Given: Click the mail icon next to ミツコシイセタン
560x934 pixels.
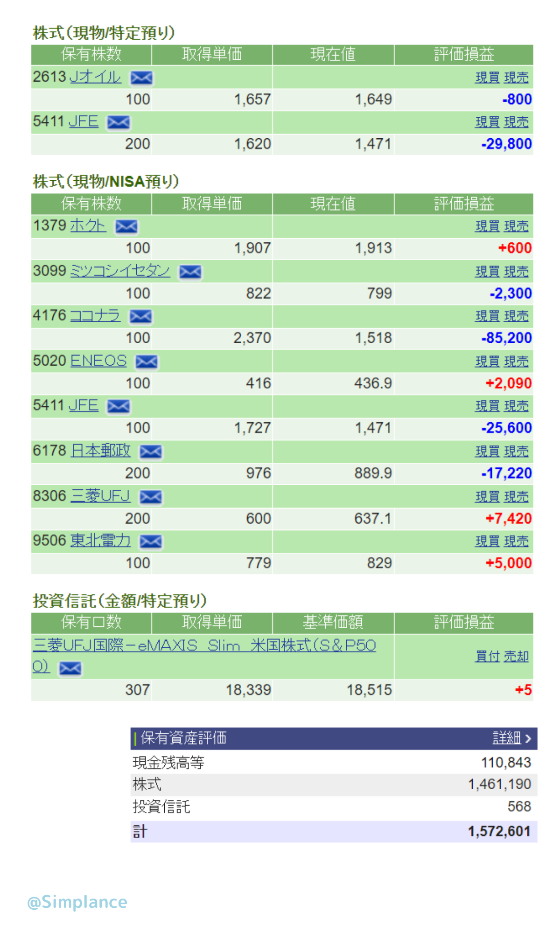Looking at the screenshot, I should (190, 271).
